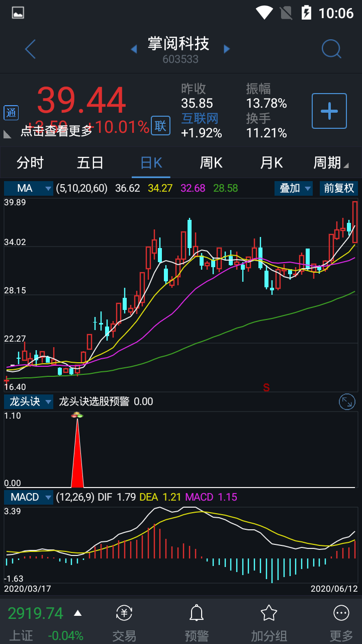Switch to next stock with right triangle
The width and height of the screenshot is (362, 644).
point(227,49)
